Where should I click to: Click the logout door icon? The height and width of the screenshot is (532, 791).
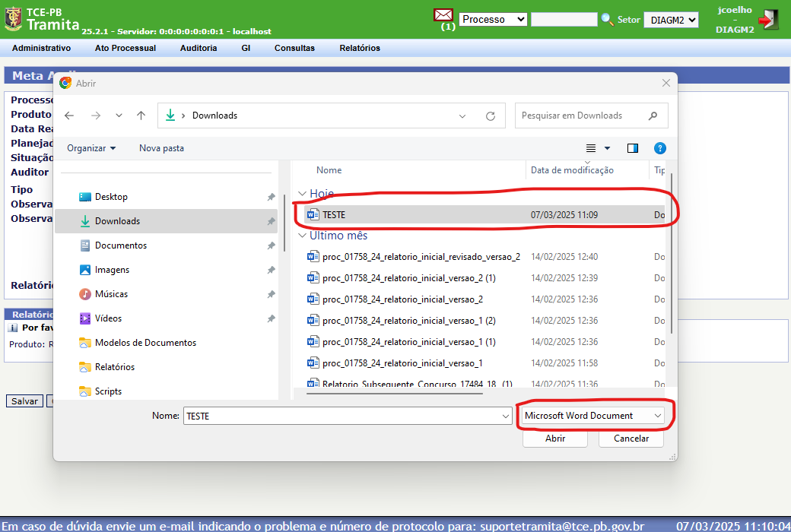[769, 20]
